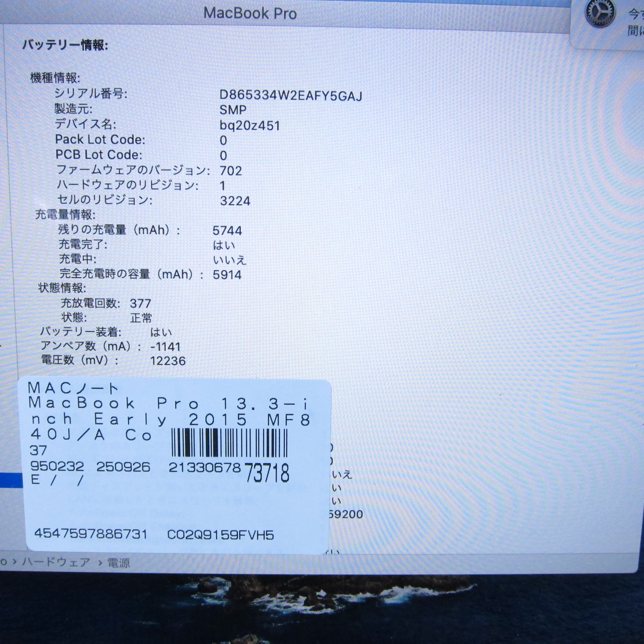Click the cycle count value 377
Viewport: 644px width, 644px height.
[140, 303]
